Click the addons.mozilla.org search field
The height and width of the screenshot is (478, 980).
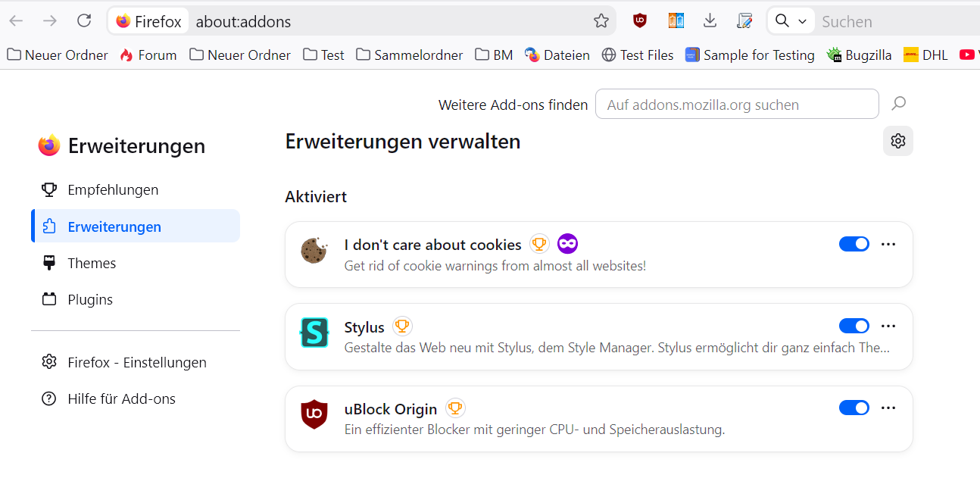pos(737,105)
